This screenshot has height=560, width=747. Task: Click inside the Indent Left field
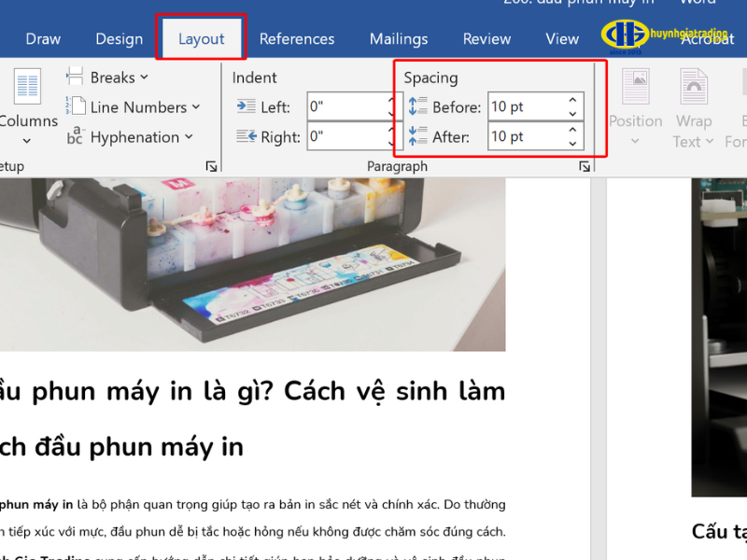pyautogui.click(x=345, y=106)
